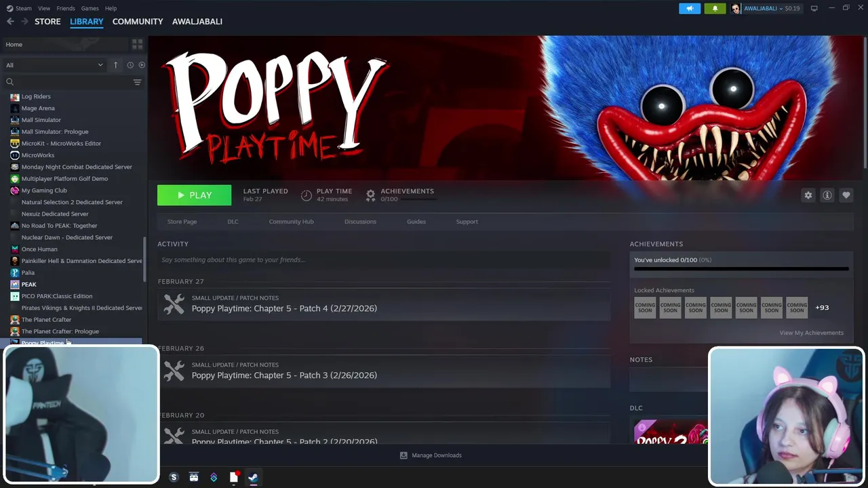Image resolution: width=868 pixels, height=488 pixels.
Task: Open the DLC link
Action: click(x=233, y=222)
